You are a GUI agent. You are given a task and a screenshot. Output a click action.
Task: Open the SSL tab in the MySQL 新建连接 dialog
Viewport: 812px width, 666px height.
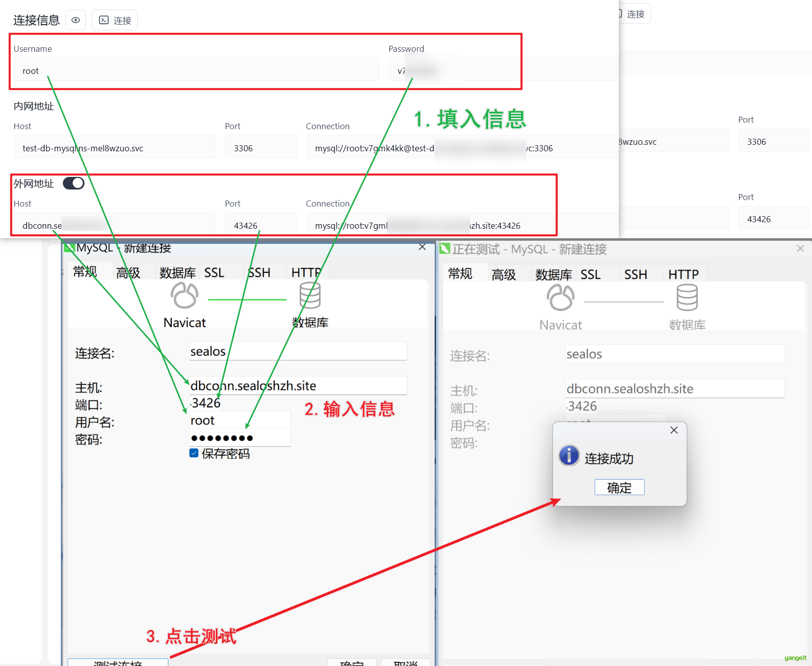(214, 272)
